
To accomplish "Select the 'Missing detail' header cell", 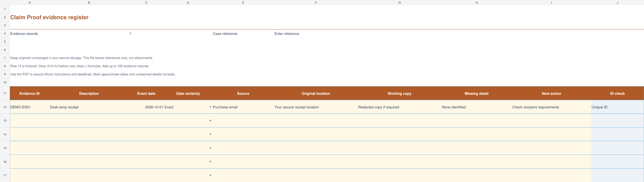I will 477,93.
